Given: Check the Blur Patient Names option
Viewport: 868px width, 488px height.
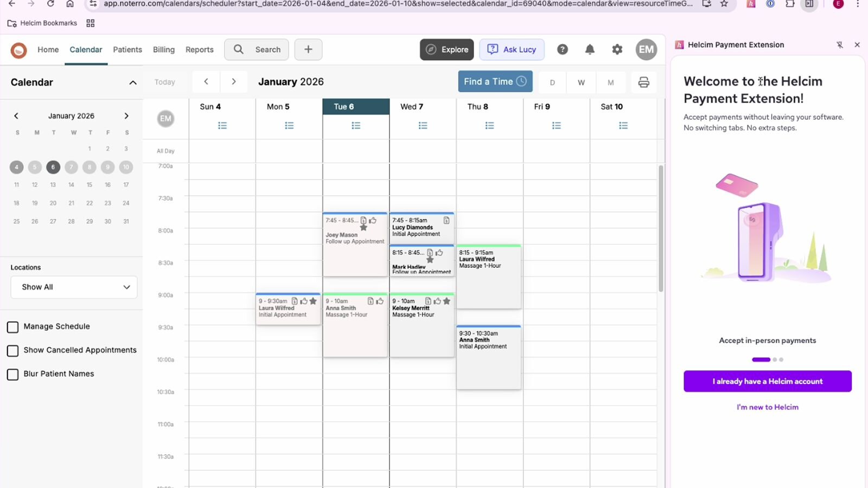Looking at the screenshot, I should pyautogui.click(x=13, y=374).
